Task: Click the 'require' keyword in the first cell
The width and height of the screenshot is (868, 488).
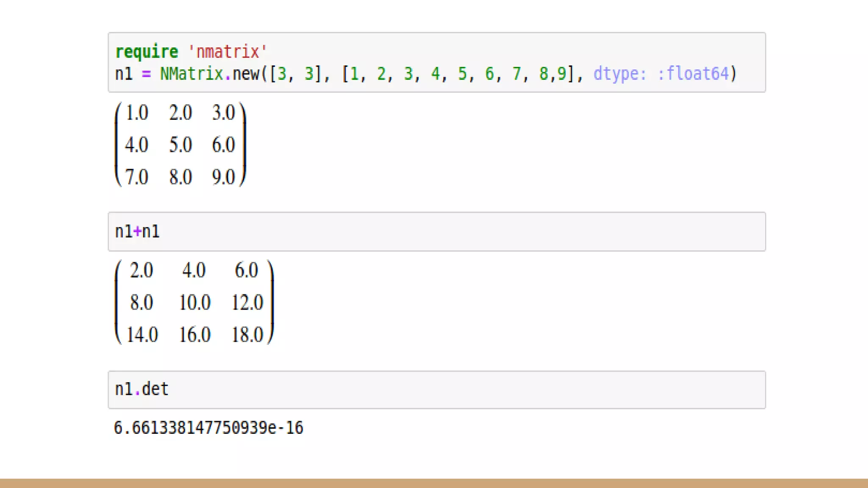Action: tap(147, 52)
